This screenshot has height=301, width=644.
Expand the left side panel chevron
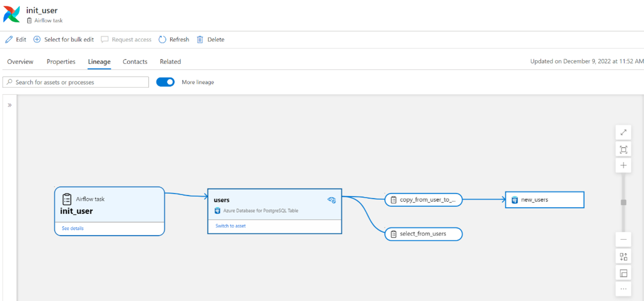[x=10, y=105]
